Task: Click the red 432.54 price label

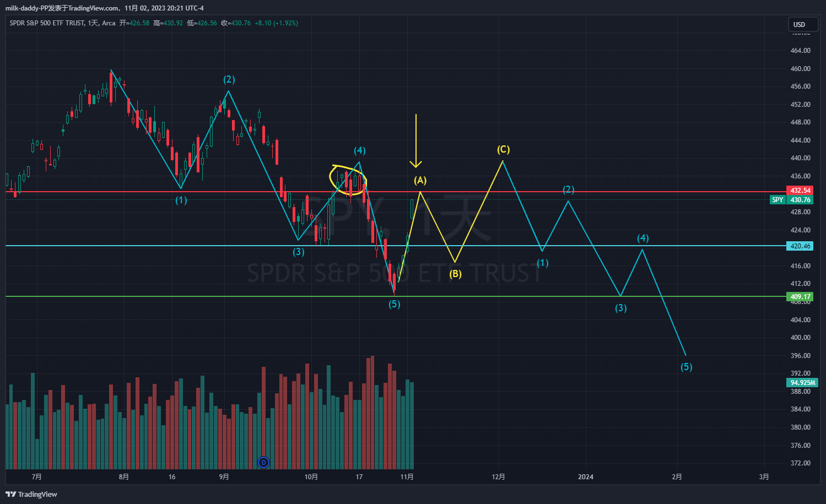Action: [800, 191]
